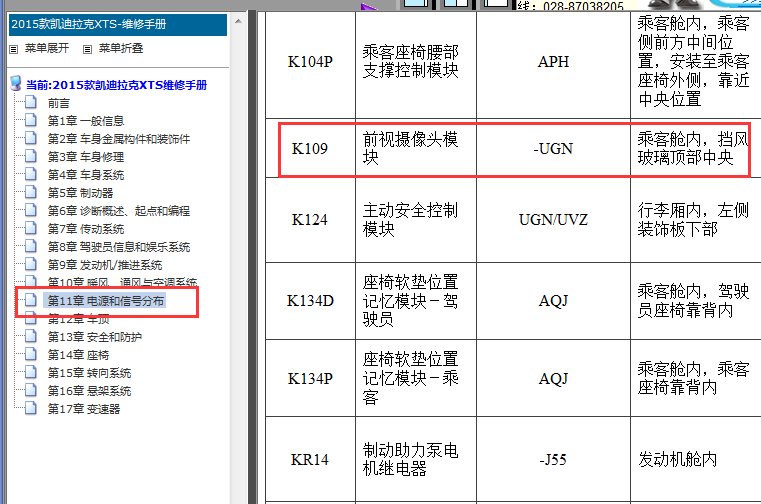Screen dimensions: 761x504
Task: Select the 2015款凯迪拉克XTS-维修手册 title bar
Action: pyautogui.click(x=118, y=24)
